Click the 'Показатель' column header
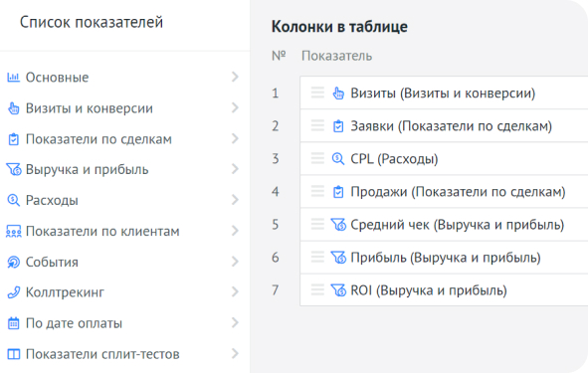 click(x=336, y=56)
